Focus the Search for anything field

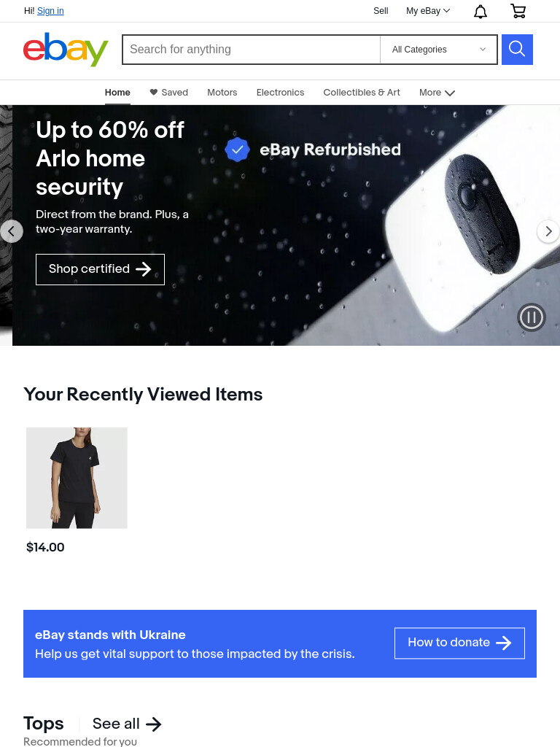[x=252, y=50]
